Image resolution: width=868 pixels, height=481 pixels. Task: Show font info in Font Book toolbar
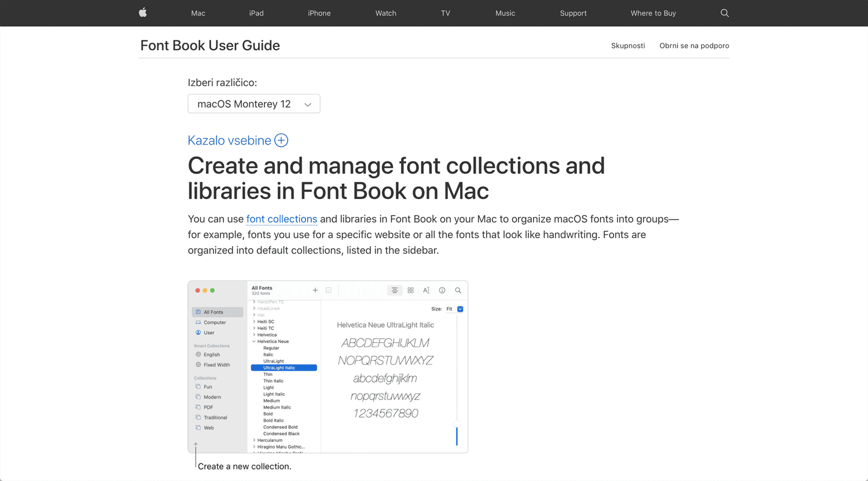coord(442,290)
